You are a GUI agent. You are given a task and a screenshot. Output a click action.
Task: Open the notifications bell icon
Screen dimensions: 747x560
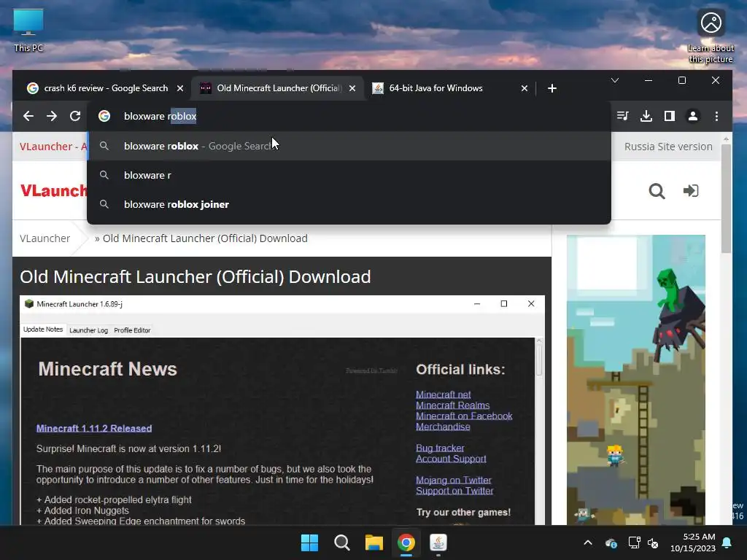click(x=727, y=542)
